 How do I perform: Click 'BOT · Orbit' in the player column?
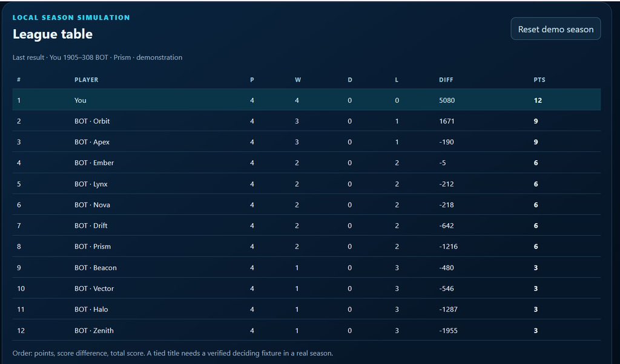pyautogui.click(x=92, y=121)
